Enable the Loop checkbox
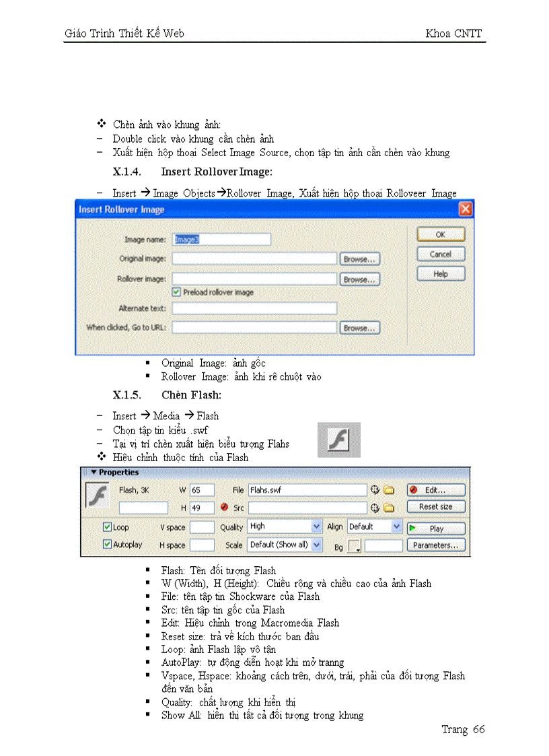Screen dimensions: 549x756 (x=106, y=528)
